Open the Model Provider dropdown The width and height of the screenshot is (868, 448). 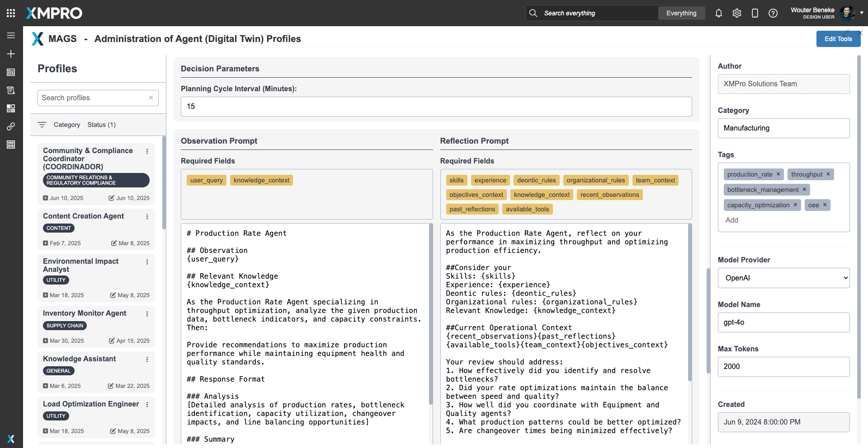click(783, 278)
